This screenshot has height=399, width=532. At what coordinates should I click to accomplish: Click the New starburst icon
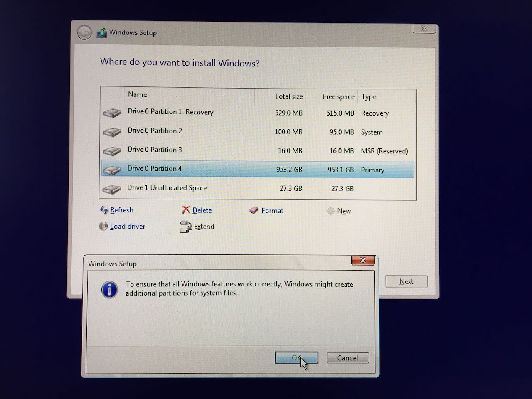tap(331, 211)
